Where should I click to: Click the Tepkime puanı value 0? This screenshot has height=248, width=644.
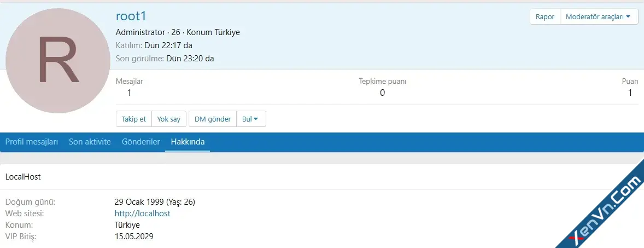point(382,93)
